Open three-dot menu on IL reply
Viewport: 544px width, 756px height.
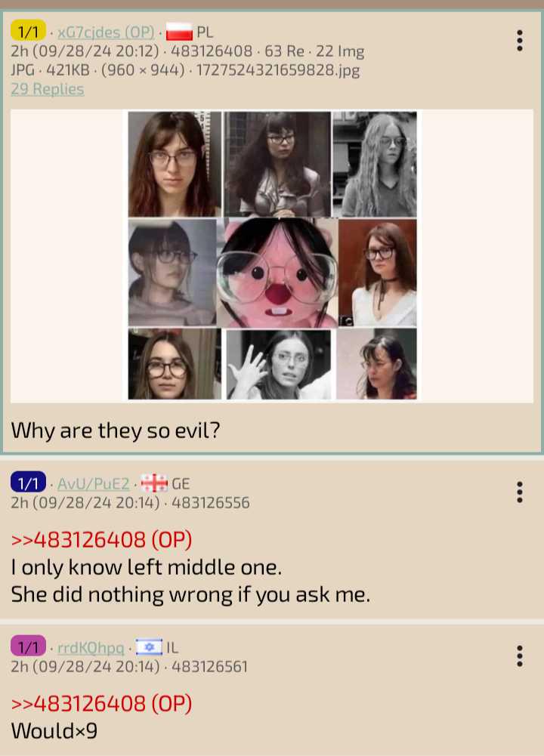click(519, 656)
